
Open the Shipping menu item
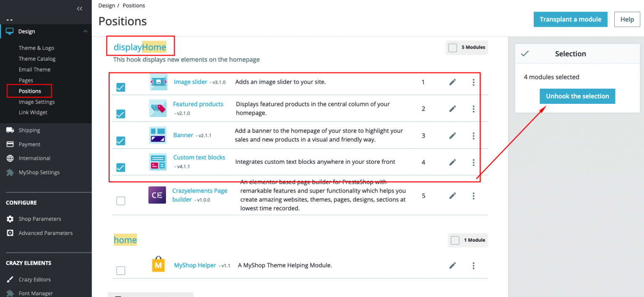coord(29,130)
